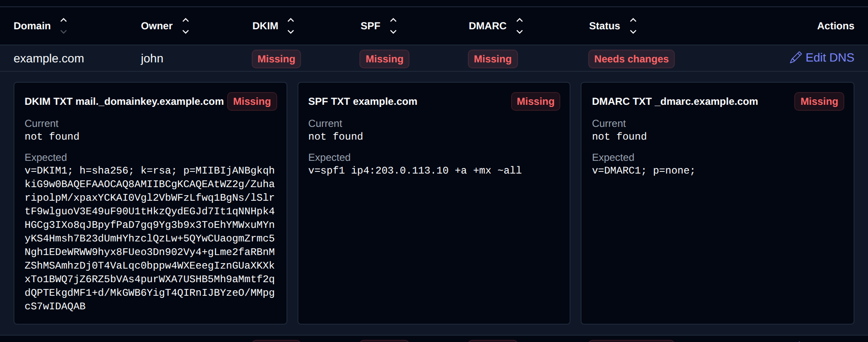Screen dimensions: 868x342
Task: Click the SPF Missing badge in example.com row
Action: (384, 59)
